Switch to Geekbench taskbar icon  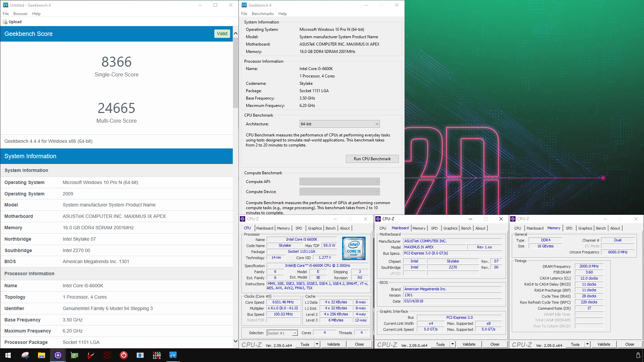(173, 355)
